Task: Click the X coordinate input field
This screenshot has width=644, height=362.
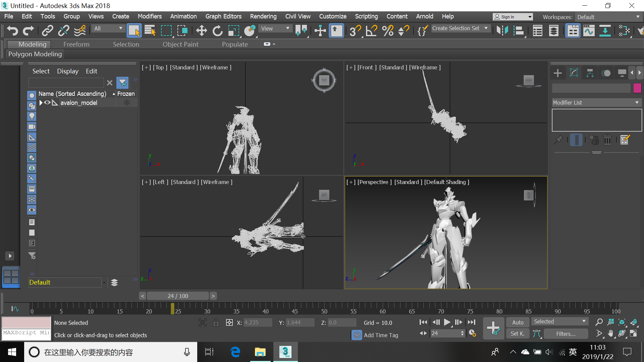Action: 258,322
